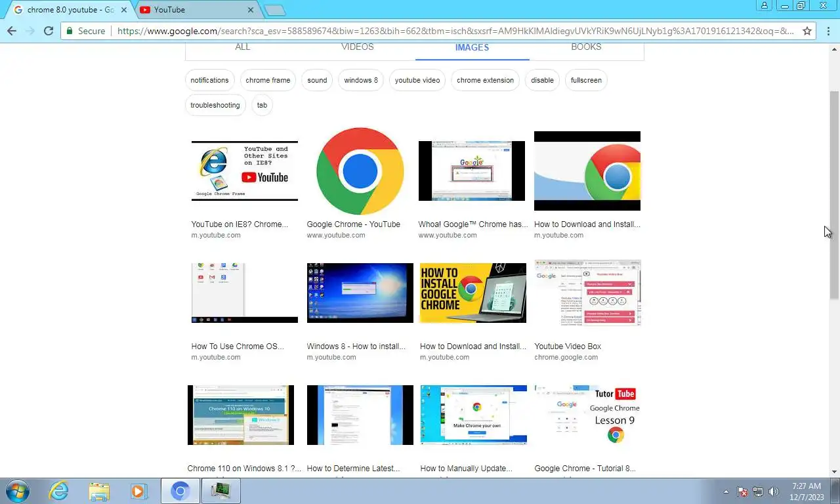Filter by 'youtube video' chip
Viewport: 840px width, 504px height.
tap(417, 80)
